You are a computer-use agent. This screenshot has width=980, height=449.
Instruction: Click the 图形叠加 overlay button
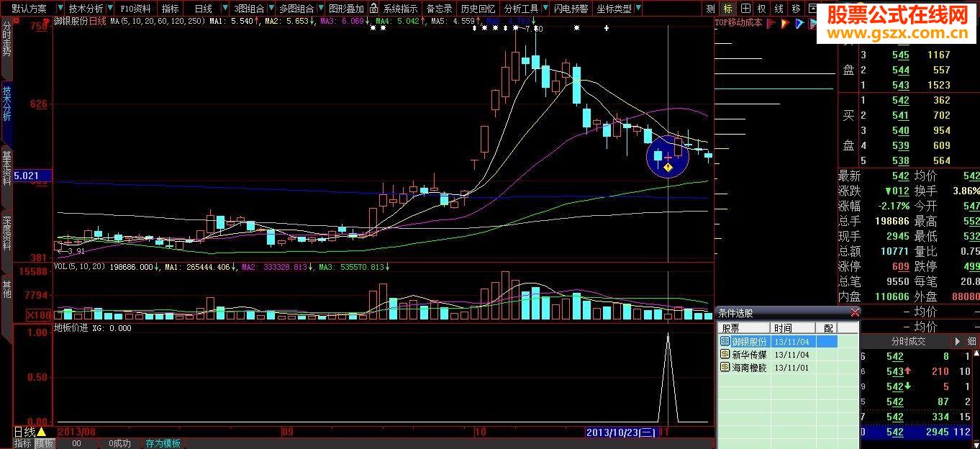(x=346, y=9)
